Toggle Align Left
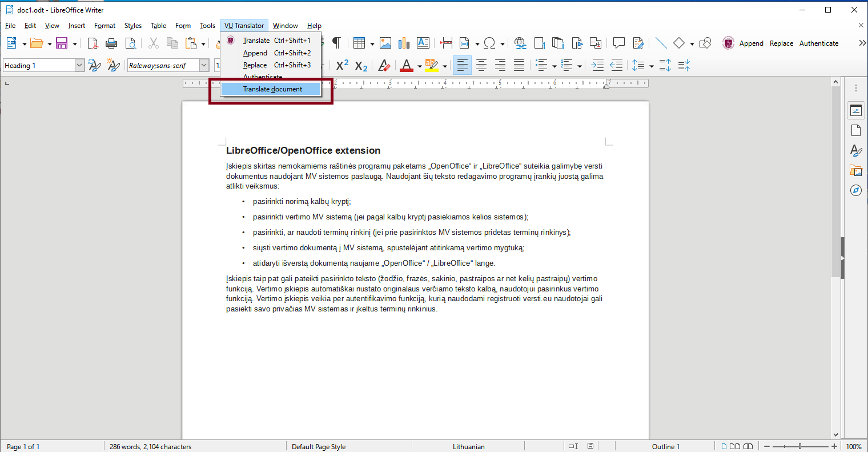This screenshot has height=452, width=868. coord(463,66)
